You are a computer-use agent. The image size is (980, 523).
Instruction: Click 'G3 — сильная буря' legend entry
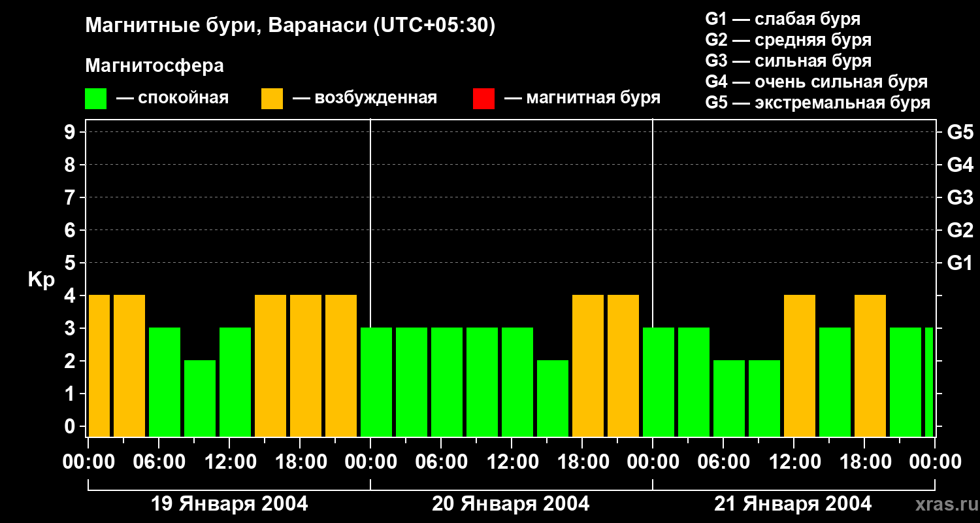788,61
